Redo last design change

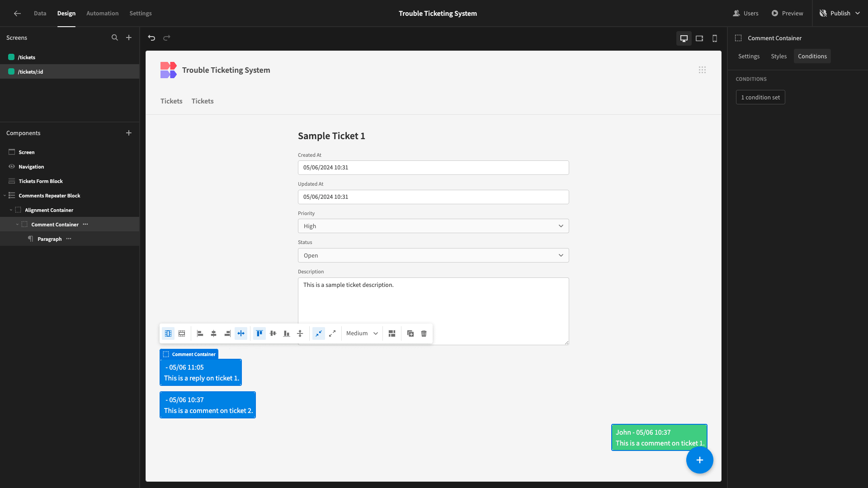coord(167,38)
